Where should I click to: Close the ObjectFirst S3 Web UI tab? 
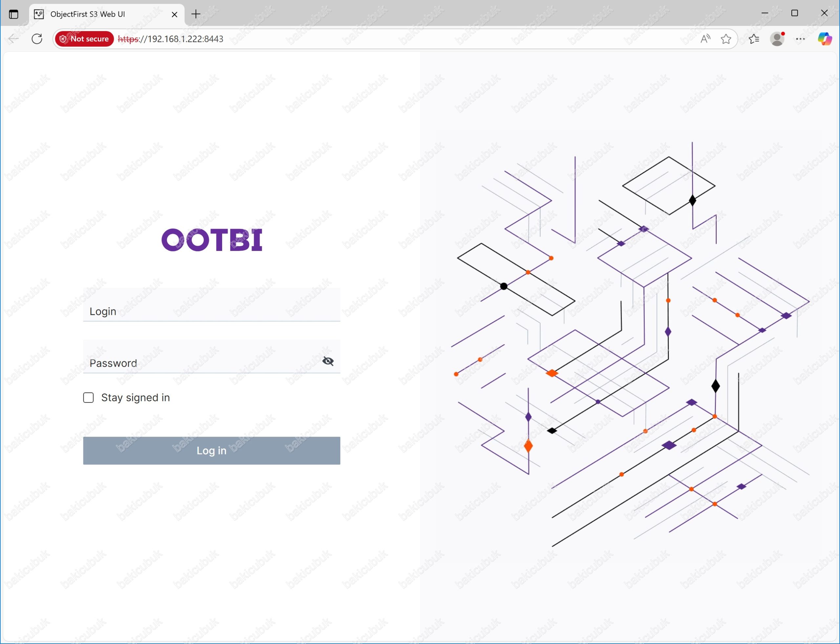point(175,14)
